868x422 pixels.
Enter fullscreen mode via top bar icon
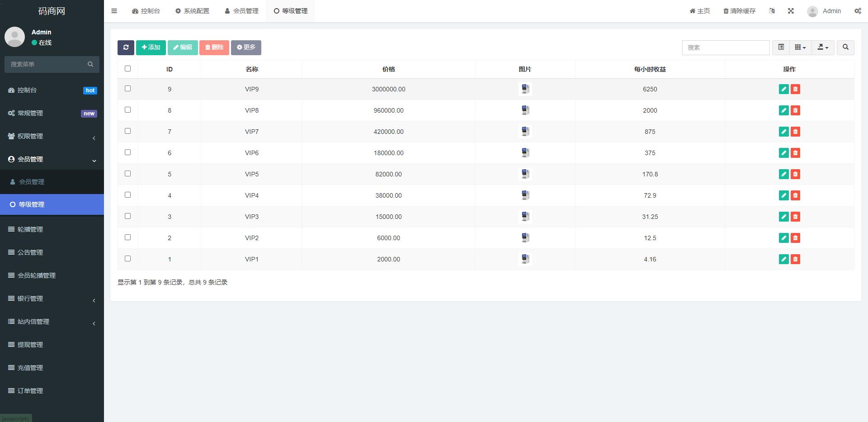pos(791,11)
